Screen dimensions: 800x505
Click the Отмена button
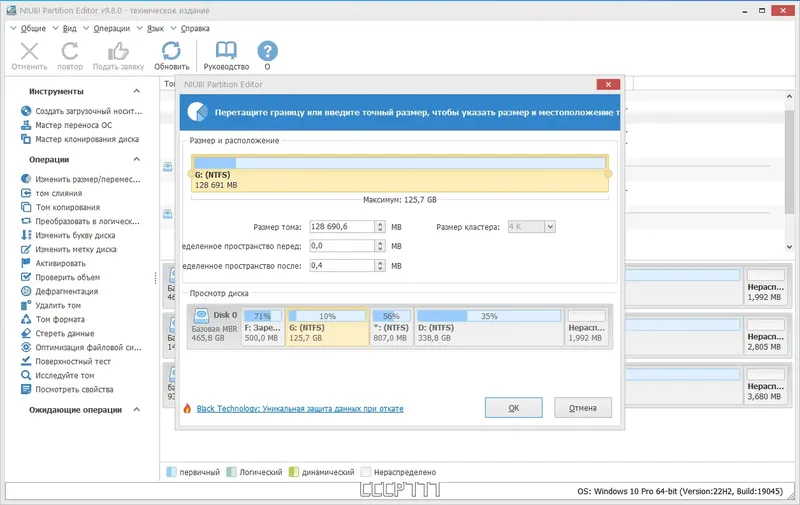pyautogui.click(x=583, y=408)
